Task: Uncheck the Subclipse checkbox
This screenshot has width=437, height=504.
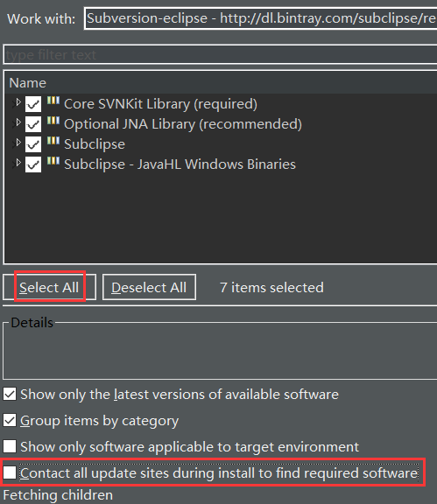Action: [x=33, y=144]
